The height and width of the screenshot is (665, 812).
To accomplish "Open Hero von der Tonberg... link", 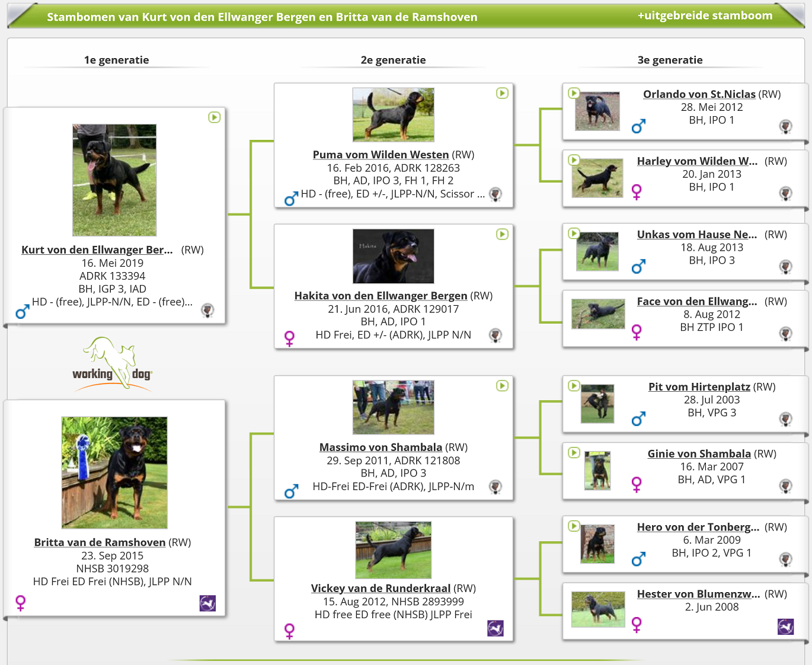I will point(698,527).
